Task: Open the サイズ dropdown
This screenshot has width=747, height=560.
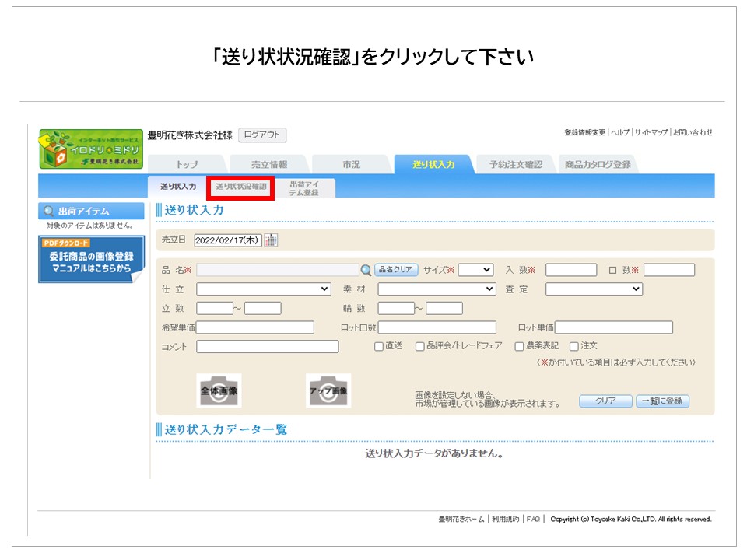Action: click(475, 270)
